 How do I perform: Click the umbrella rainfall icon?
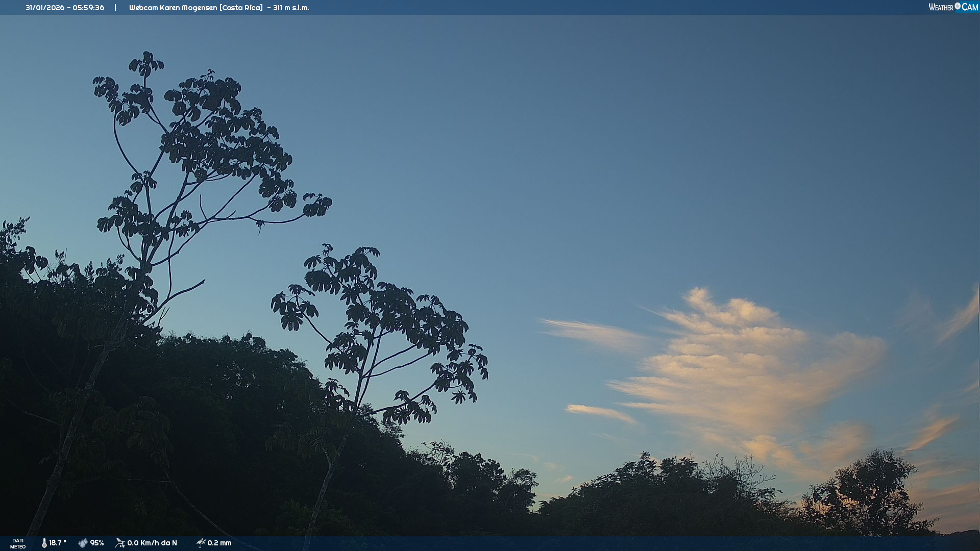point(201,543)
